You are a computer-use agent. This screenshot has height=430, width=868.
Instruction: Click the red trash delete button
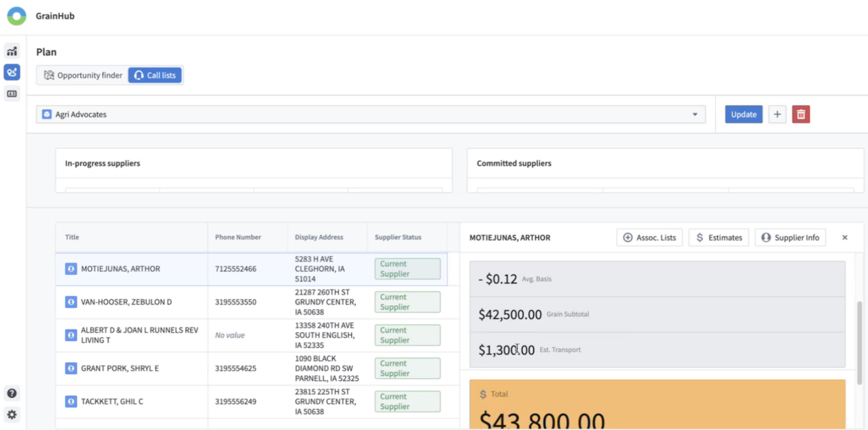[x=801, y=114]
